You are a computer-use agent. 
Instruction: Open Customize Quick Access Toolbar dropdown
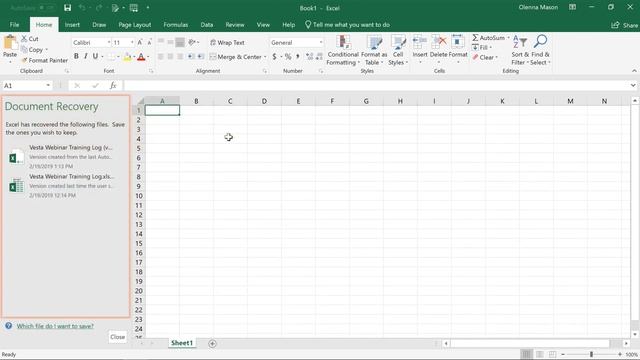[x=148, y=8]
